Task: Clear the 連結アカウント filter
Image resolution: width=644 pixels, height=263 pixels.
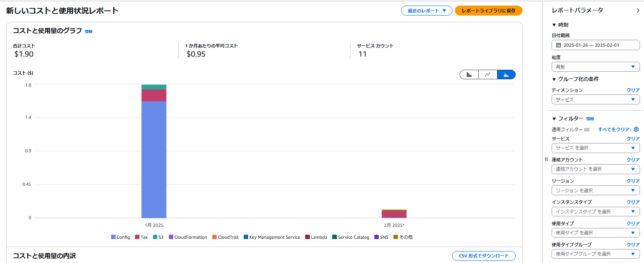Action: (x=633, y=160)
